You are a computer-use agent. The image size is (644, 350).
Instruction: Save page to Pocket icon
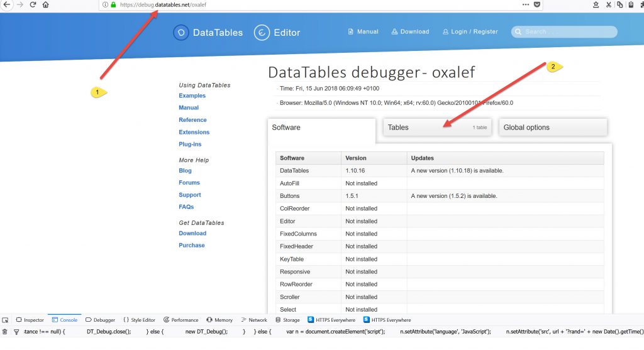[x=537, y=4]
